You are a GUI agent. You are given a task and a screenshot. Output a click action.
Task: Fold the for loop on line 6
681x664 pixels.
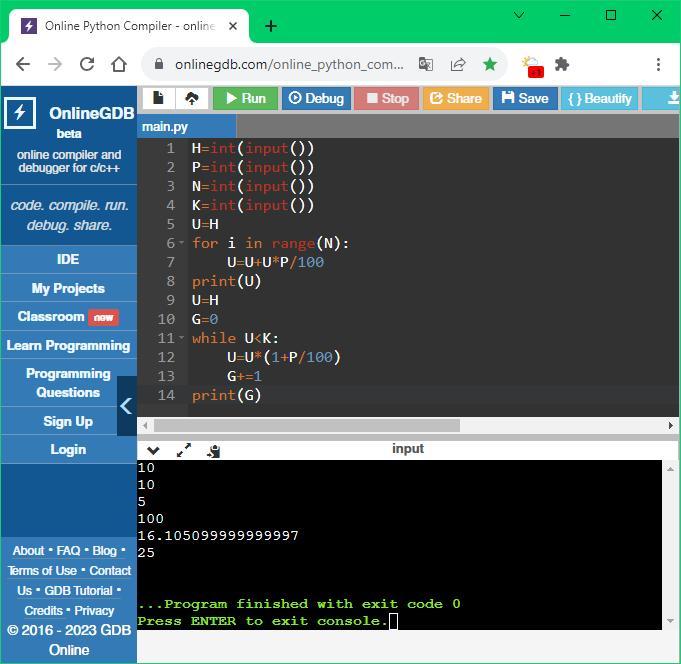tap(181, 244)
